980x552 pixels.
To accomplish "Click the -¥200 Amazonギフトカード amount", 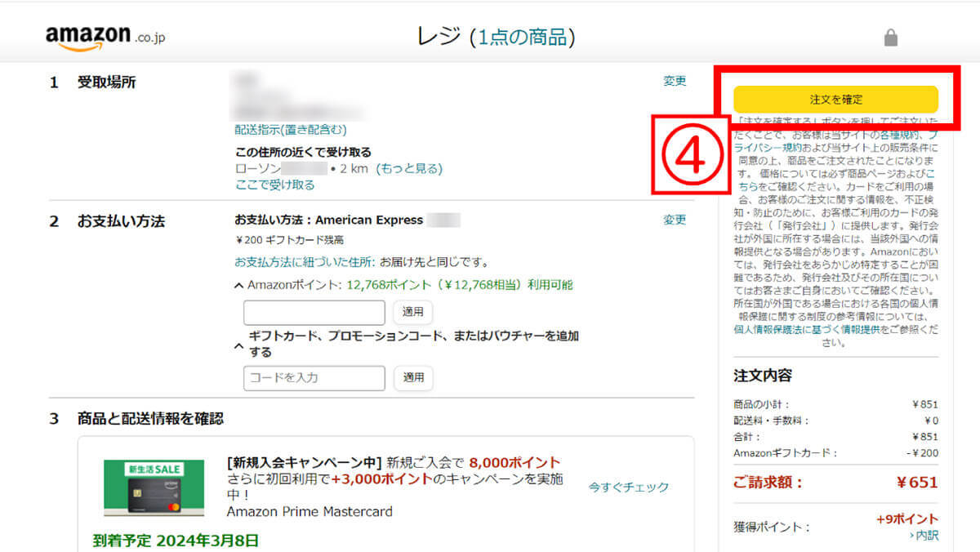I will pos(923,452).
